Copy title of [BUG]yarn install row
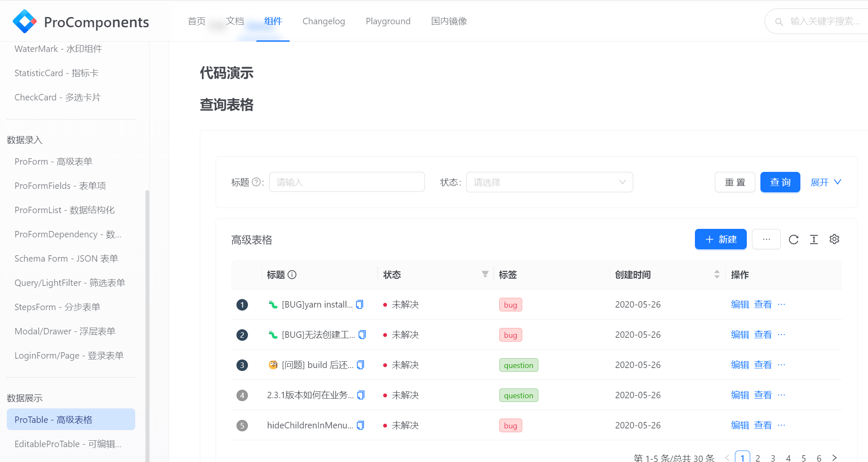This screenshot has width=868, height=462. (360, 305)
